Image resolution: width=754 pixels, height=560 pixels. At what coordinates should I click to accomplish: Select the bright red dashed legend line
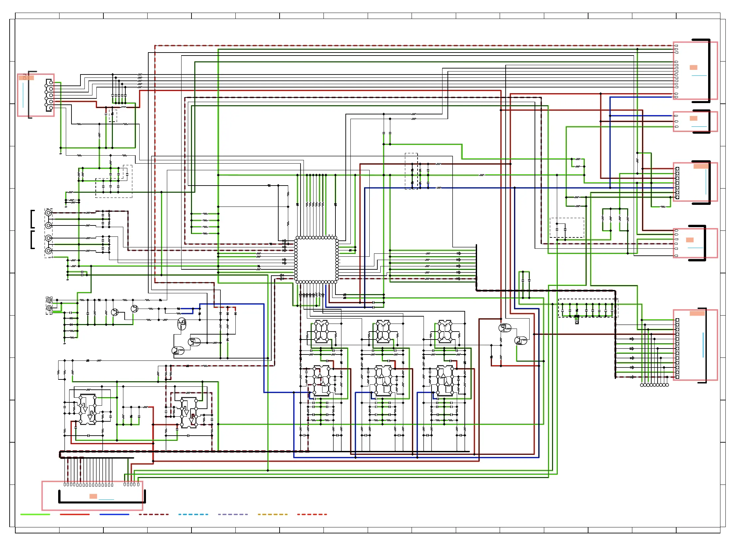[x=312, y=514]
